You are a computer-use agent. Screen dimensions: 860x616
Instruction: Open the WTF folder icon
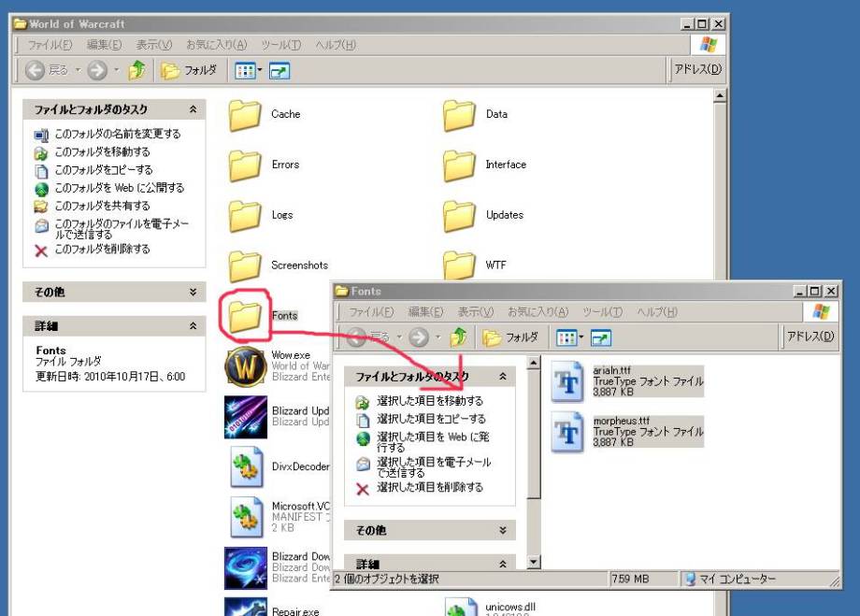pyautogui.click(x=459, y=265)
